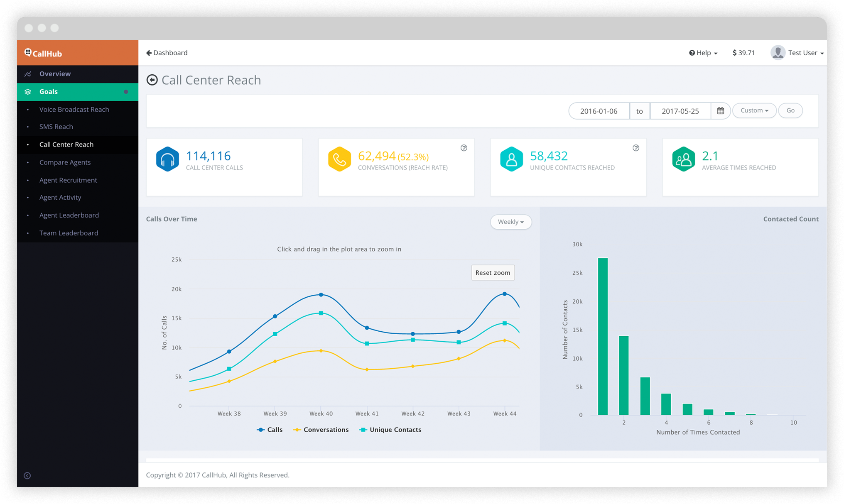Open the Weekly interval dropdown
Viewport: 844px width, 504px height.
click(510, 222)
